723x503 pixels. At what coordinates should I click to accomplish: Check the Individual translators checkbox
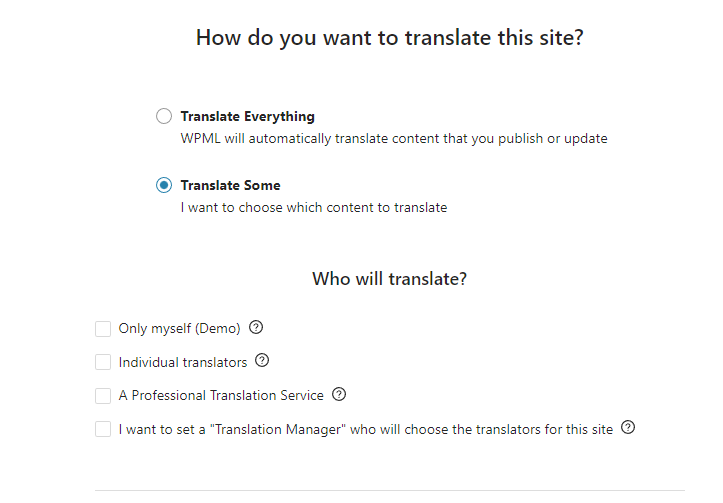(x=103, y=362)
